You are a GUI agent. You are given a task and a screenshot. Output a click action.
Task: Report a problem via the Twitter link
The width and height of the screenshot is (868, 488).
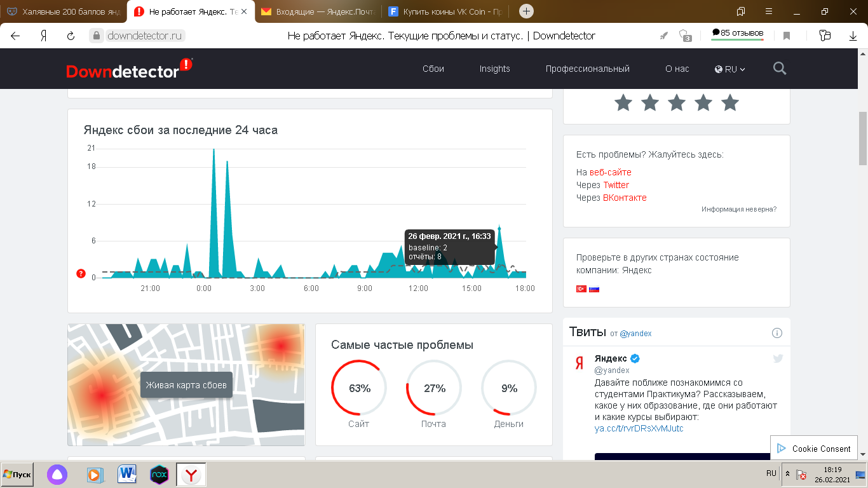coord(616,185)
